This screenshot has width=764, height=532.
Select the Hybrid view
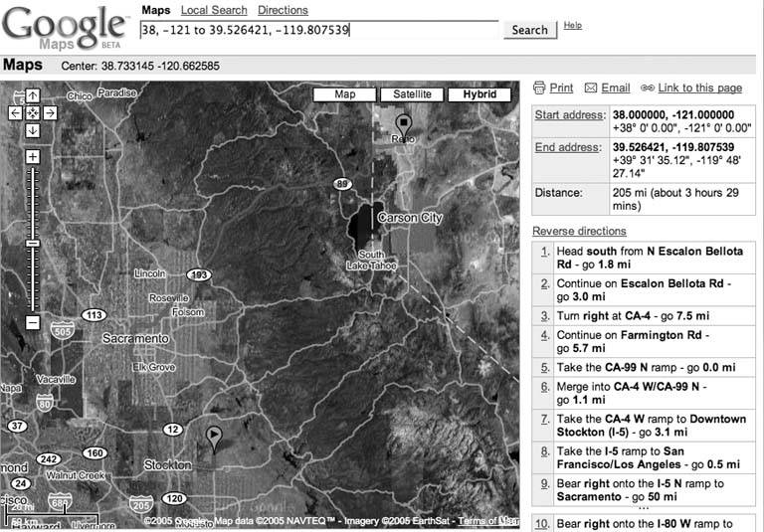478,94
